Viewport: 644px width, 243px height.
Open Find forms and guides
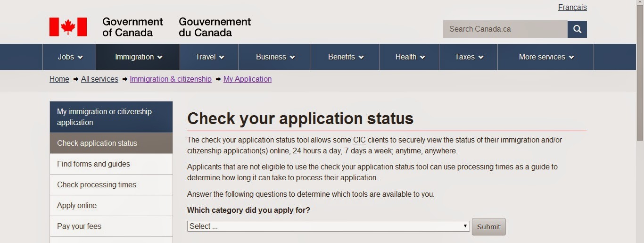click(111, 164)
